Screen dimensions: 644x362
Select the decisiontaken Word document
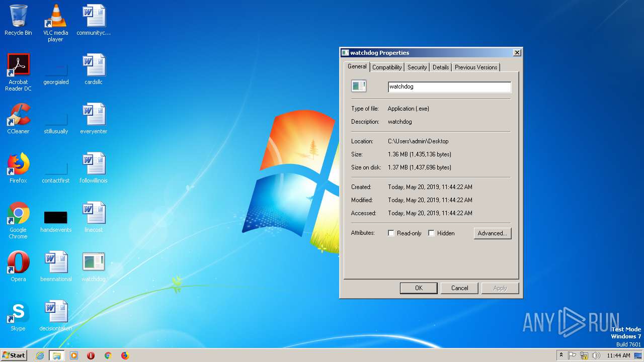[56, 316]
